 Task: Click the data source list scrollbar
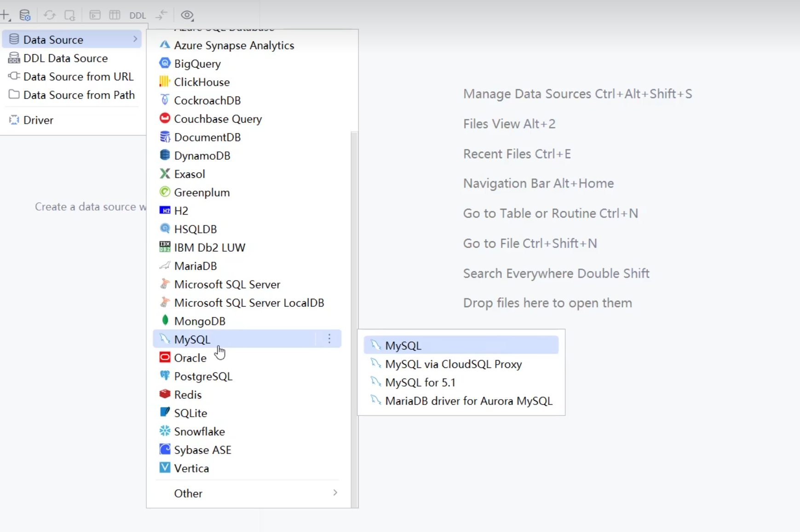[x=354, y=276]
